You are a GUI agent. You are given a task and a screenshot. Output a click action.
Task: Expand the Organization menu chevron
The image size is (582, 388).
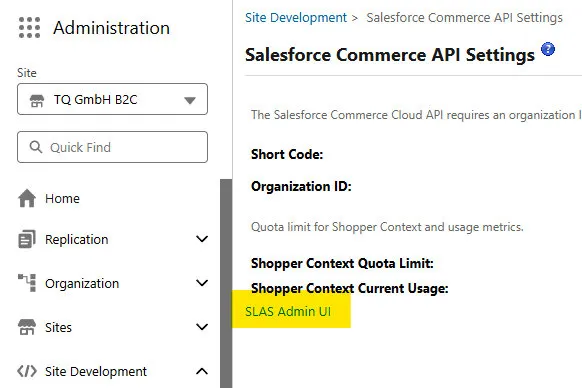click(202, 283)
